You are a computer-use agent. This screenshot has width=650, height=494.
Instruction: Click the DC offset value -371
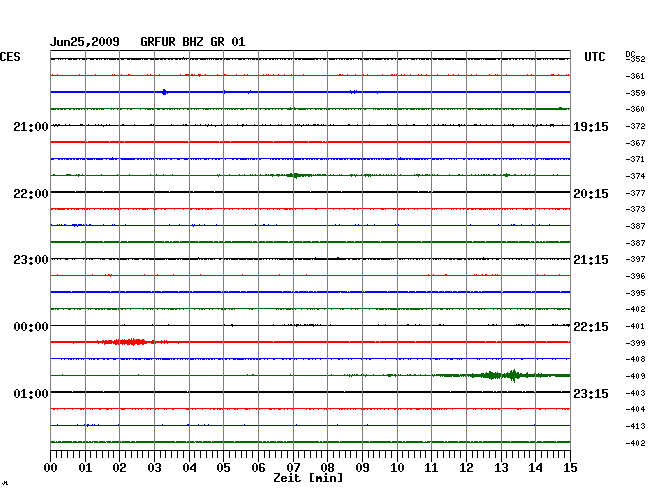click(635, 160)
